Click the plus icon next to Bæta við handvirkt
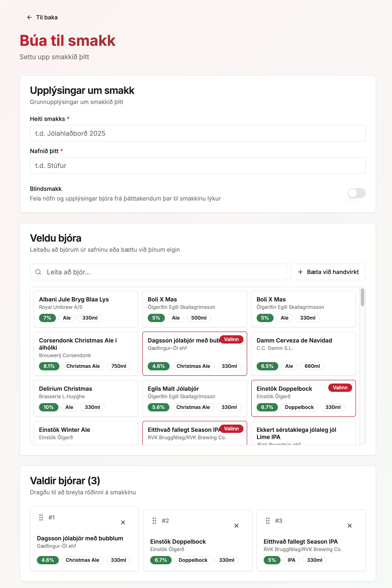 (300, 272)
